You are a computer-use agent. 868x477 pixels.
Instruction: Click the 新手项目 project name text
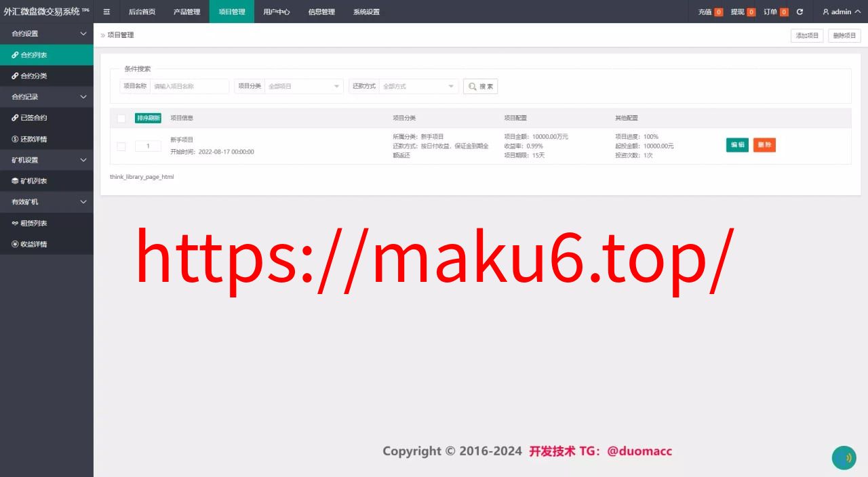click(182, 140)
